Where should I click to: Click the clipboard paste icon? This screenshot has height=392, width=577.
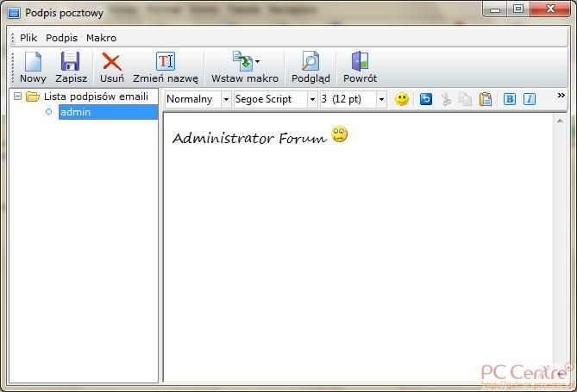pos(486,99)
